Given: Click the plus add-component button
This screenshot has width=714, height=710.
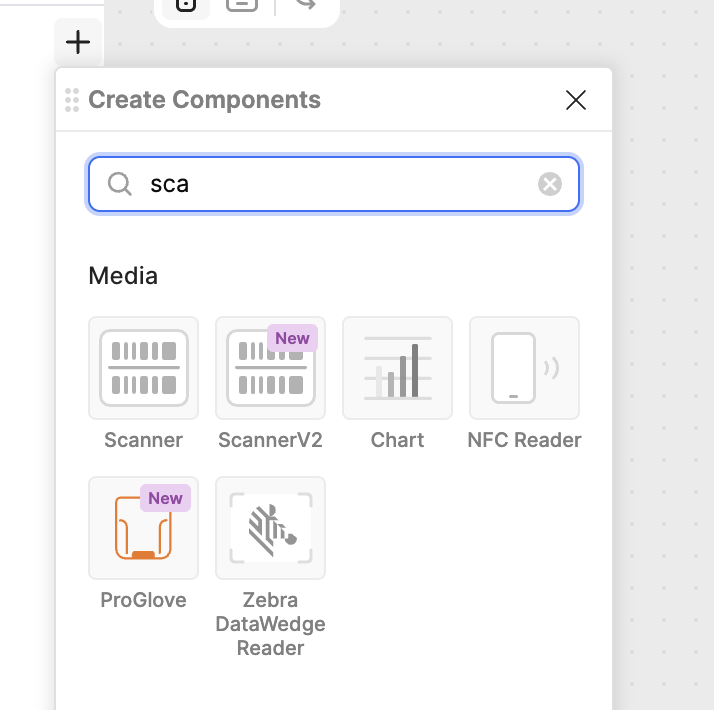Looking at the screenshot, I should [78, 42].
